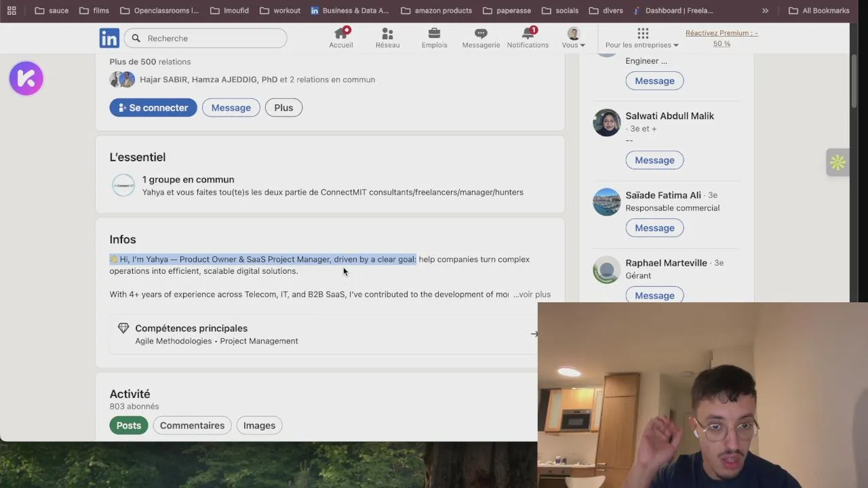The width and height of the screenshot is (868, 488).
Task: Open the browser apps grid icon
Action: 12,11
